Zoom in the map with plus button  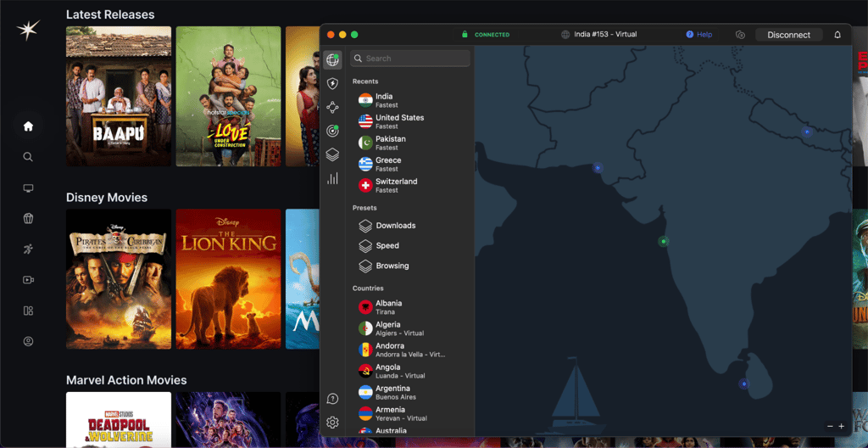click(842, 427)
